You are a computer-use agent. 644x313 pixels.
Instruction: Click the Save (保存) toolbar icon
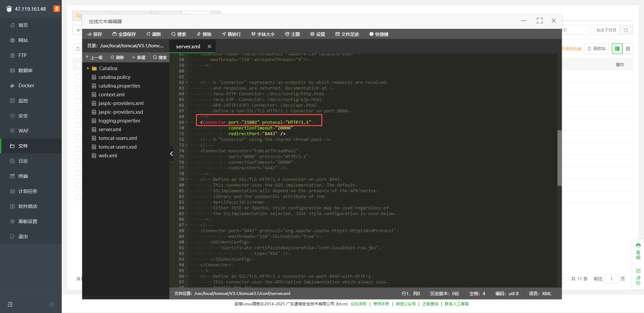[x=95, y=34]
